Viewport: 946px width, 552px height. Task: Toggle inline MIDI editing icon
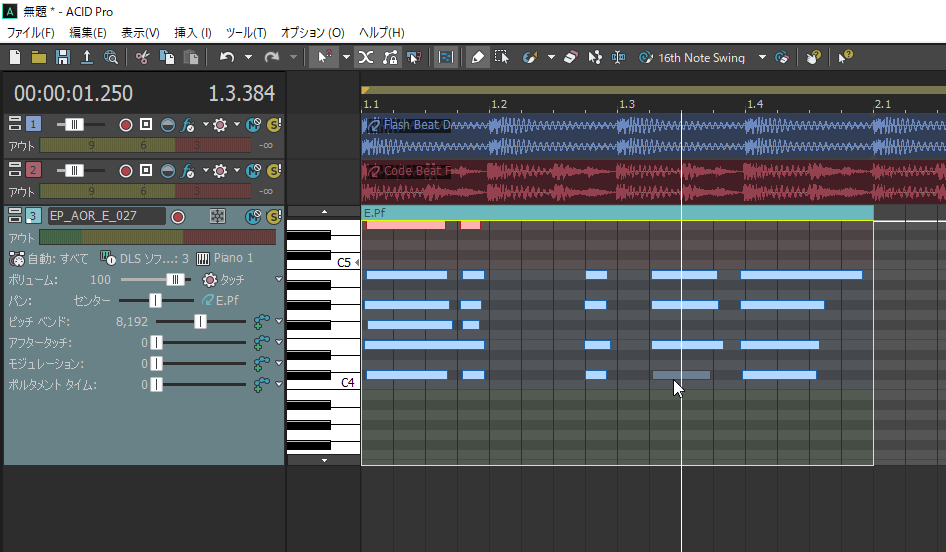tap(445, 57)
